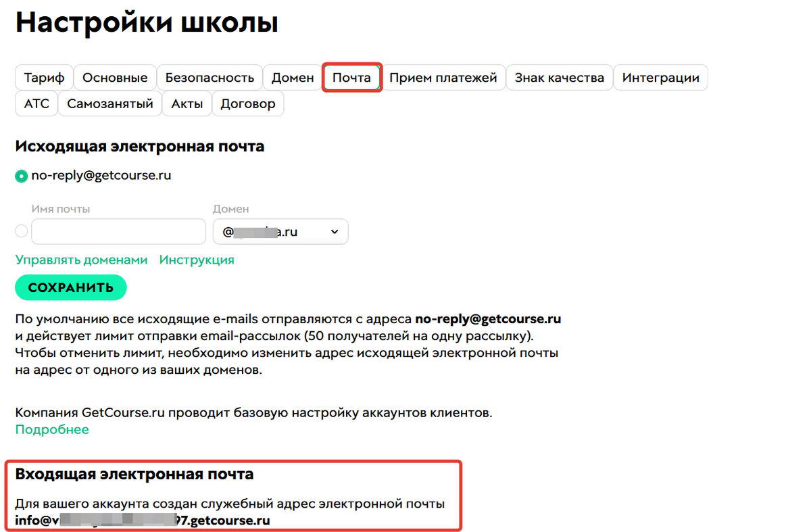Switch to the Основные tab

[x=115, y=78]
